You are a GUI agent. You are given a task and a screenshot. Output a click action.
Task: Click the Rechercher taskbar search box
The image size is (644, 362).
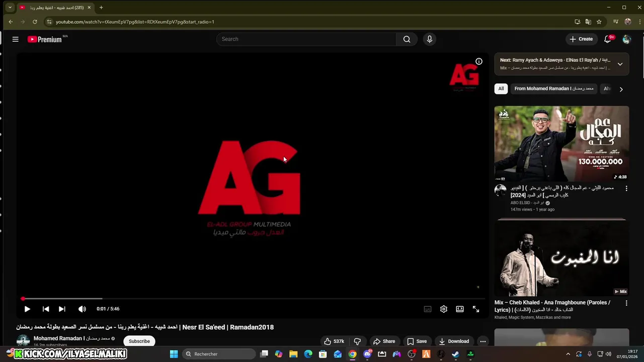pos(219,354)
